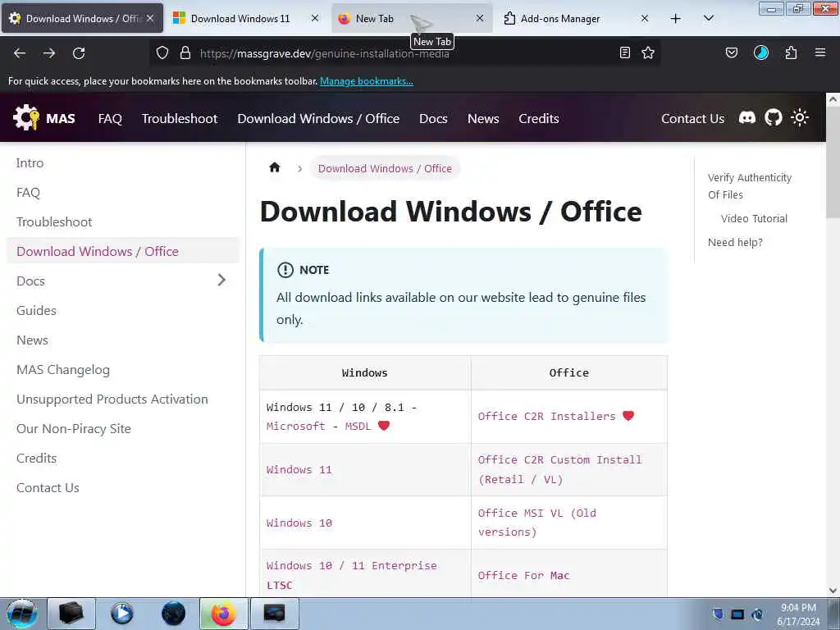Open the media player taskbar icon
The height and width of the screenshot is (630, 840).
coord(122,614)
